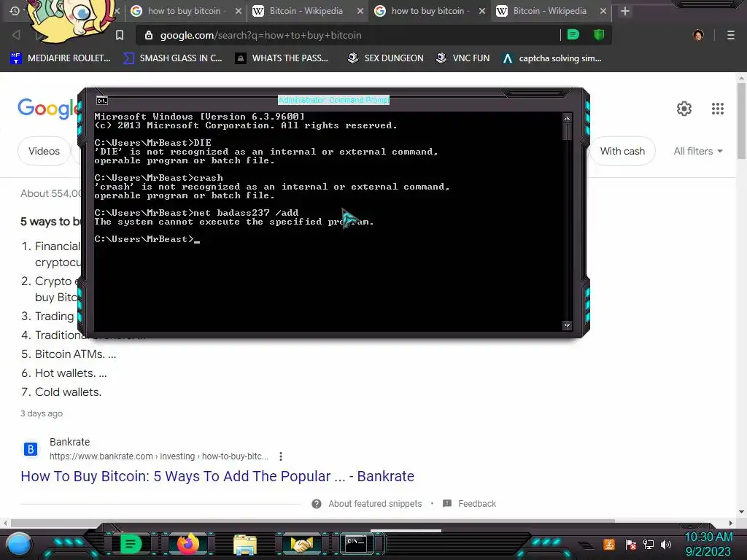
Task: Switch to the second 'how to buy bitcoin' tab
Action: click(x=429, y=11)
